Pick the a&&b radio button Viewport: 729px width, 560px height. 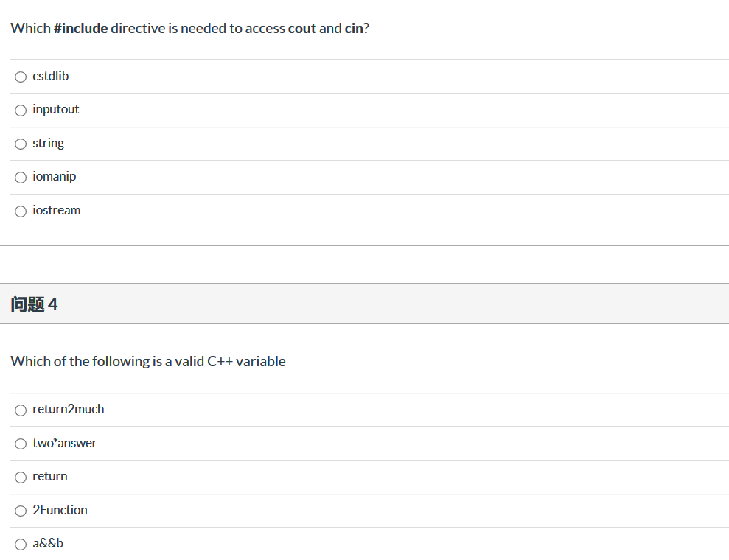[x=21, y=545]
